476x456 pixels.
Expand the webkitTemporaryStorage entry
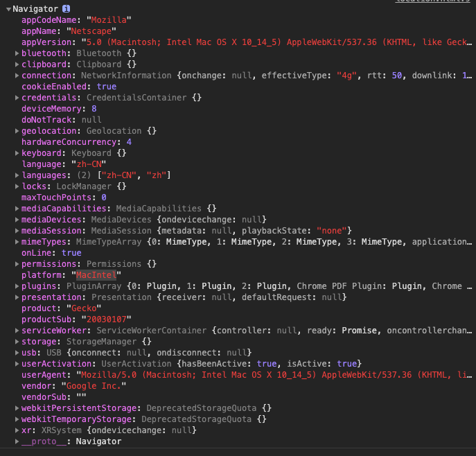click(x=17, y=419)
